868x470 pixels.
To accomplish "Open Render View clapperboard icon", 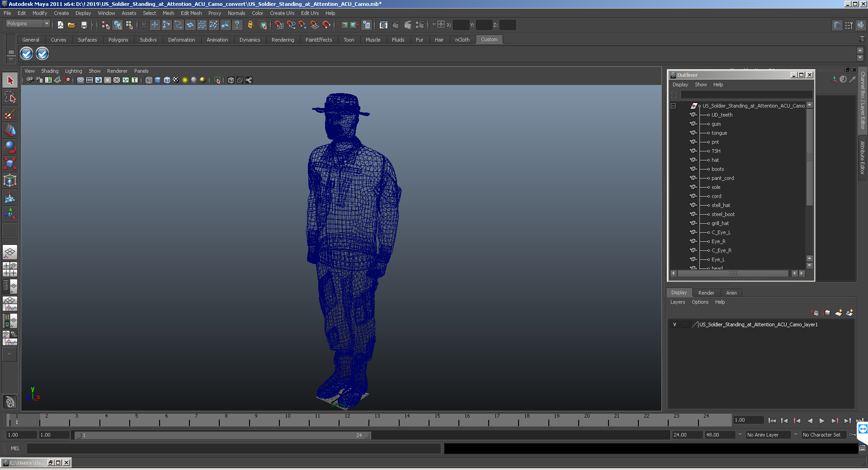I will (x=383, y=25).
